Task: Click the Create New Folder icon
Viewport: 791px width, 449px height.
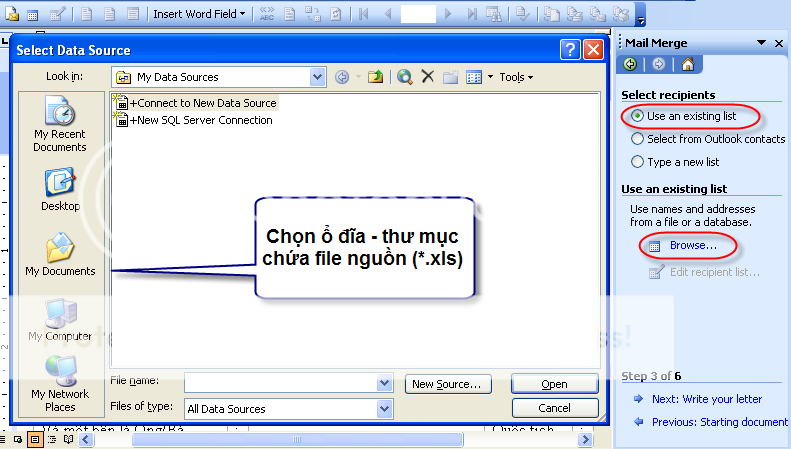Action: coord(450,77)
